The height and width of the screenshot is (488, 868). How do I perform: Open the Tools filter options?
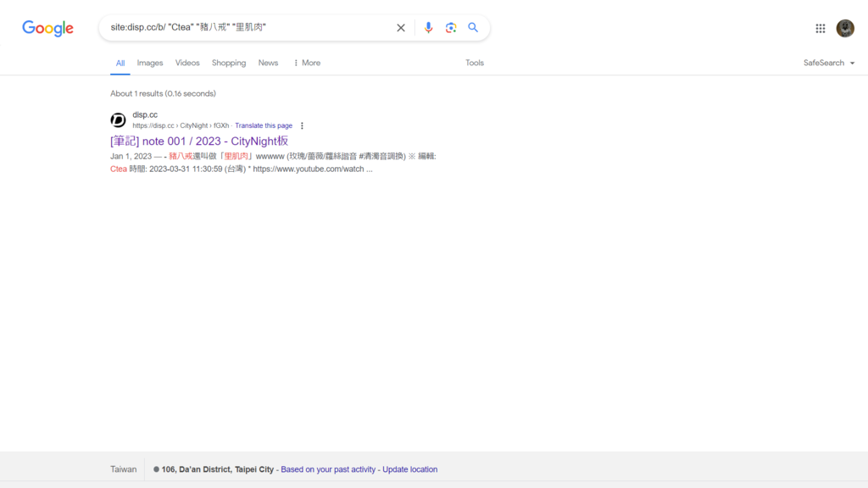(475, 63)
